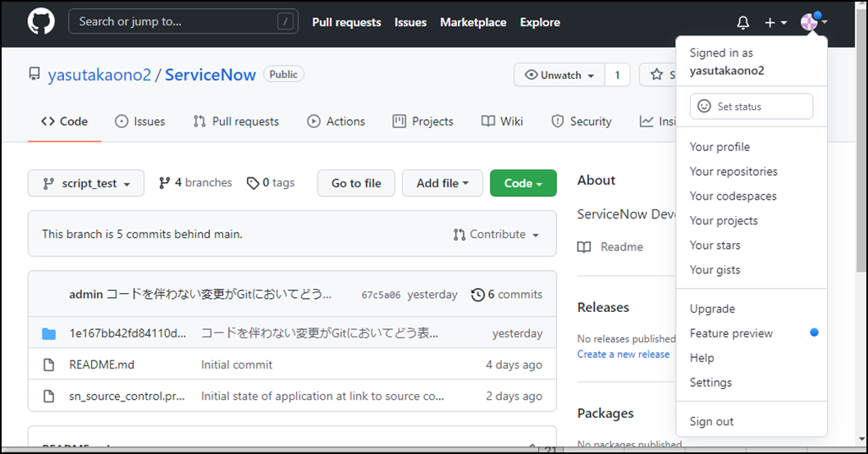Open the README.md file
This screenshot has width=868, height=454.
tap(102, 365)
